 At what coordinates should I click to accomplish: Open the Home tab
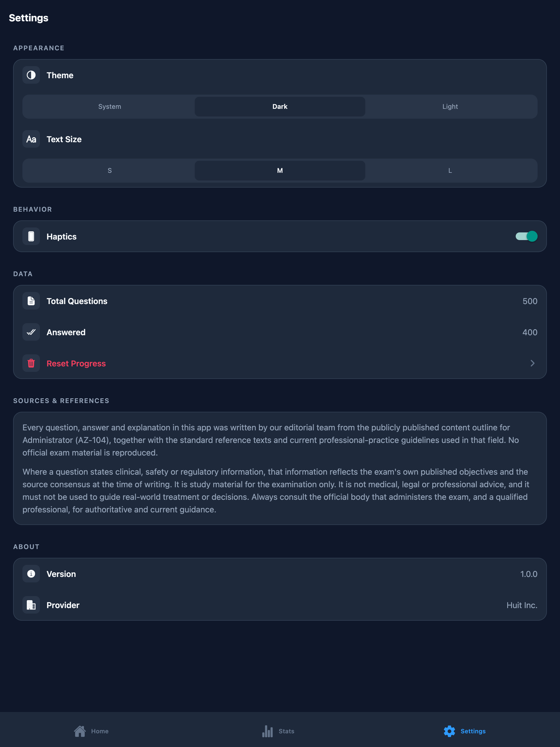tap(91, 731)
